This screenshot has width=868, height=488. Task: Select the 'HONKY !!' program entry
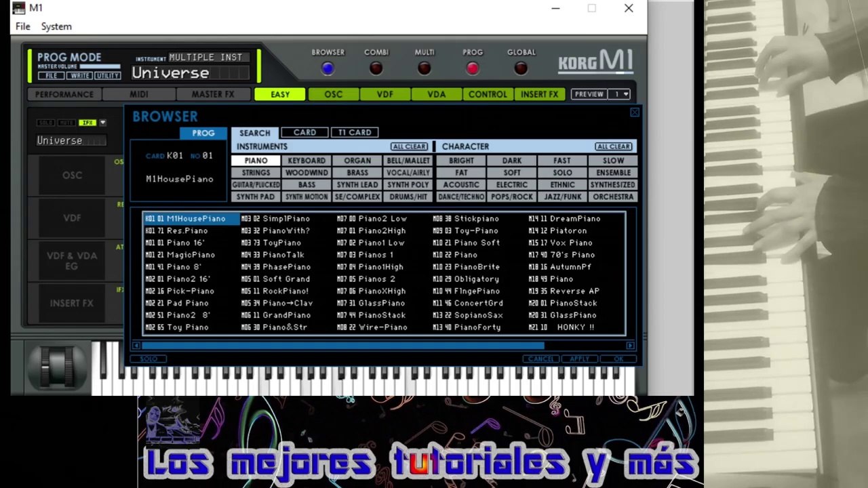(x=575, y=327)
